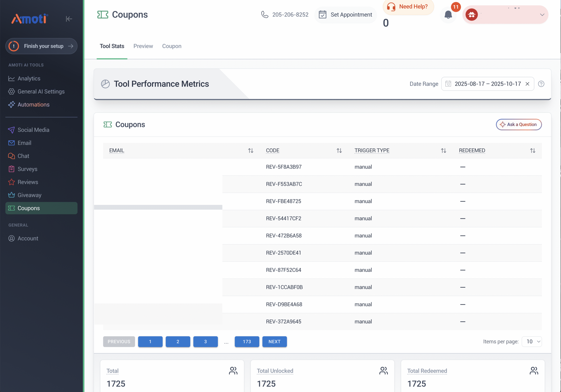Open Analytics in the sidebar
Image resolution: width=561 pixels, height=392 pixels.
[29, 78]
